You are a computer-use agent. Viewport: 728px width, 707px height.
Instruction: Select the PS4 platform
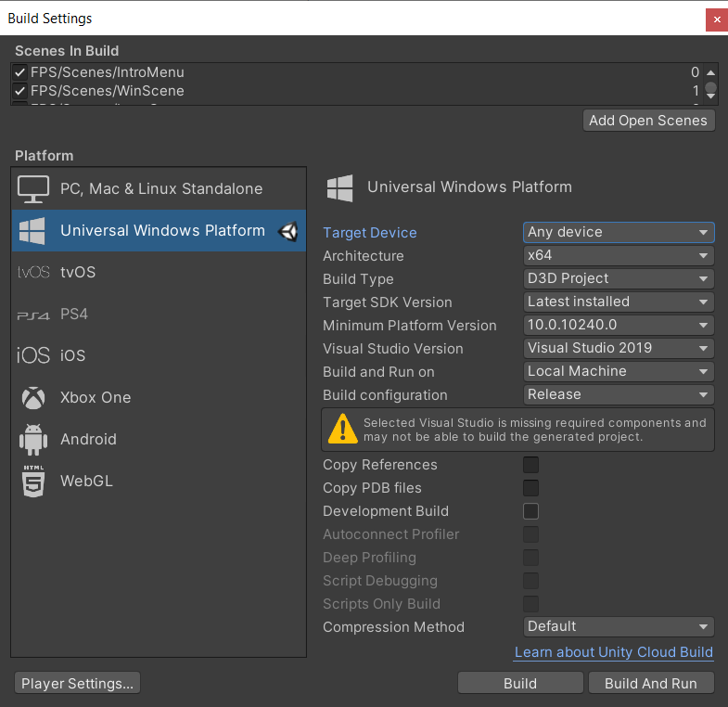click(x=159, y=314)
